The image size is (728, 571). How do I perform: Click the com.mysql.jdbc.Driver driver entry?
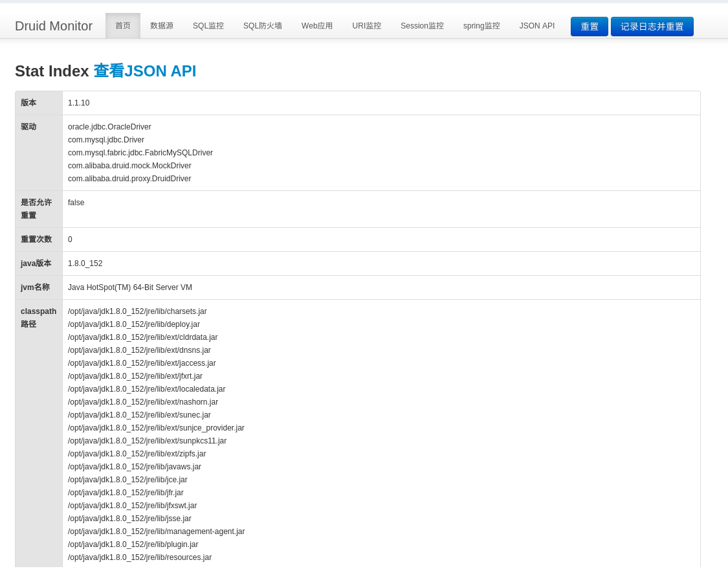(106, 140)
